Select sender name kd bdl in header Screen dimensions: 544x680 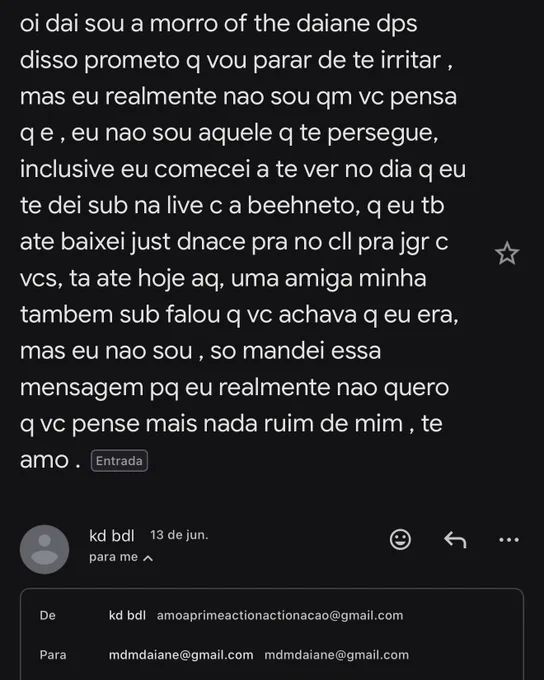(x=111, y=536)
